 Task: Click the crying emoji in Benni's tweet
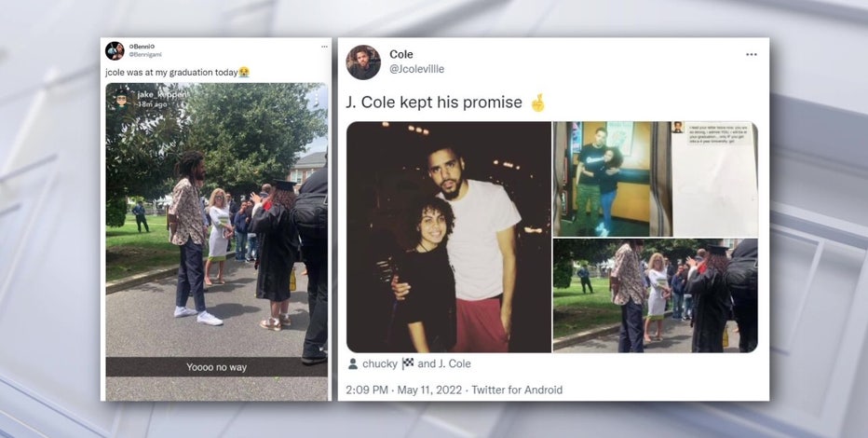[244, 72]
